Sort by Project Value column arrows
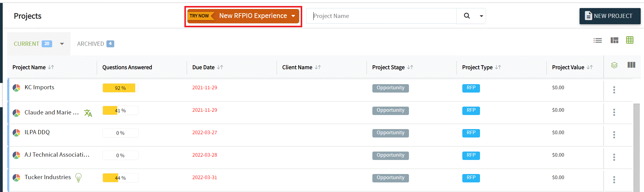 tap(590, 67)
